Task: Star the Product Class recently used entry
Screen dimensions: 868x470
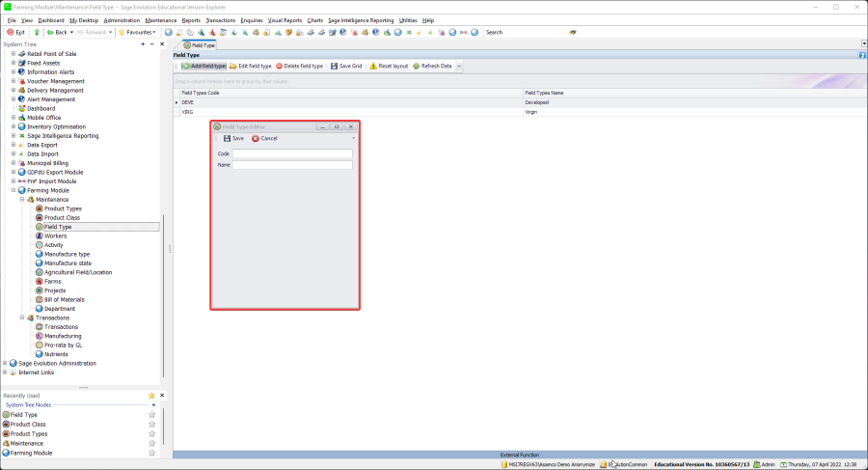Action: point(151,425)
